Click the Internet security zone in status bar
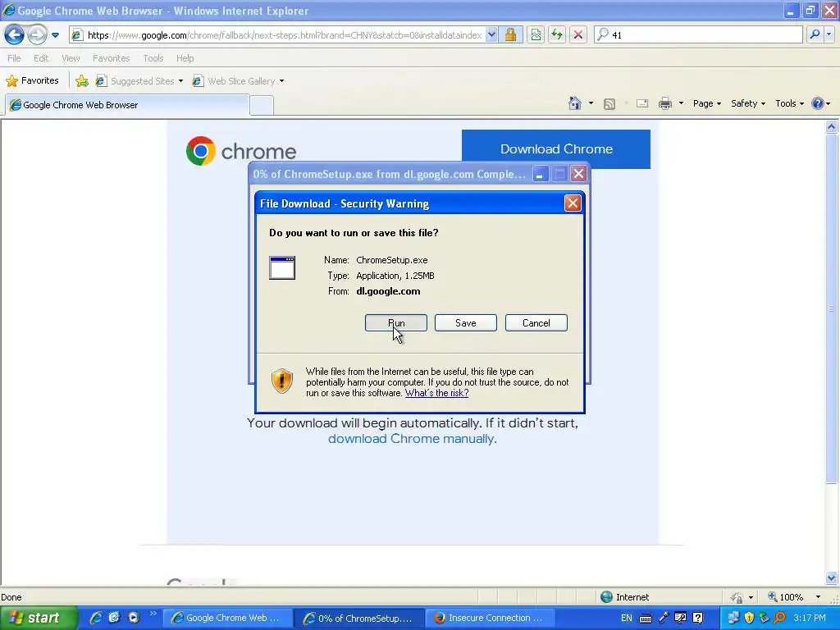Viewport: 840px width, 630px height. pos(624,597)
